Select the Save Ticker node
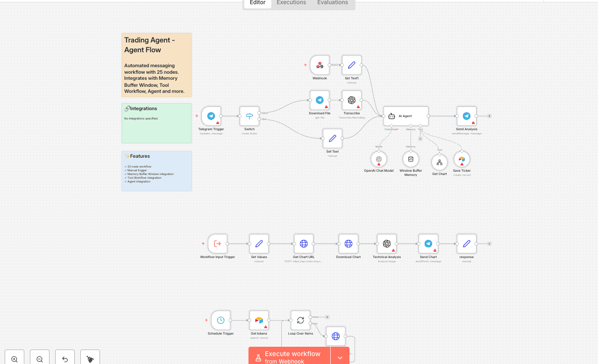This screenshot has height=364, width=598. pyautogui.click(x=462, y=159)
